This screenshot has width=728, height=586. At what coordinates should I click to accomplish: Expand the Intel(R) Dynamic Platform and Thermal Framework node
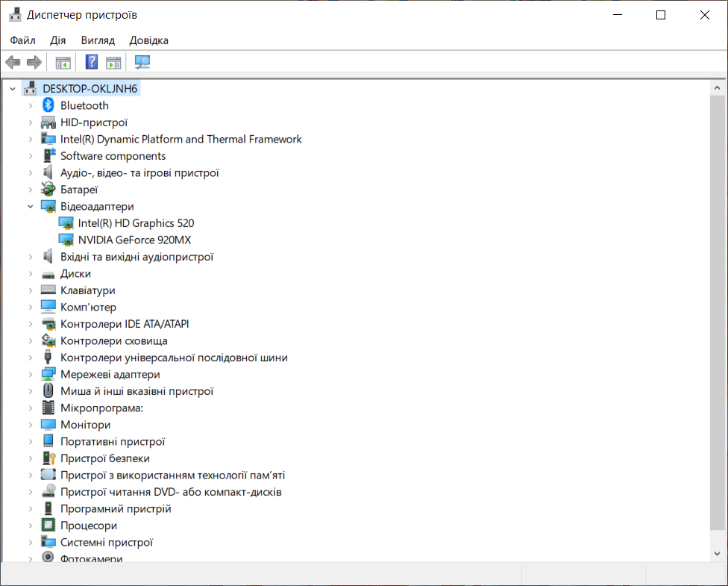point(31,139)
